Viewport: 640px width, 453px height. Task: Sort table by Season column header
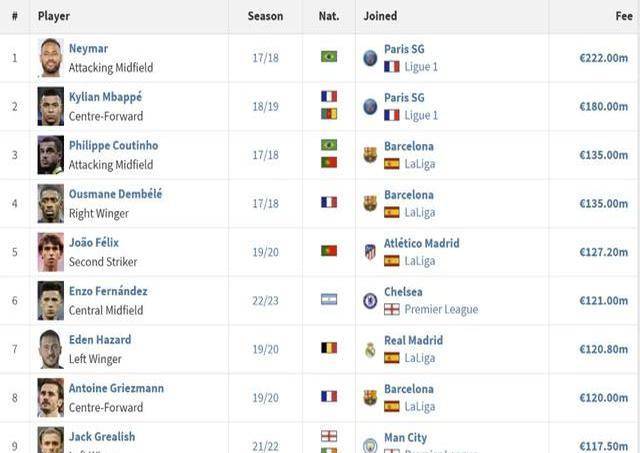tap(265, 16)
